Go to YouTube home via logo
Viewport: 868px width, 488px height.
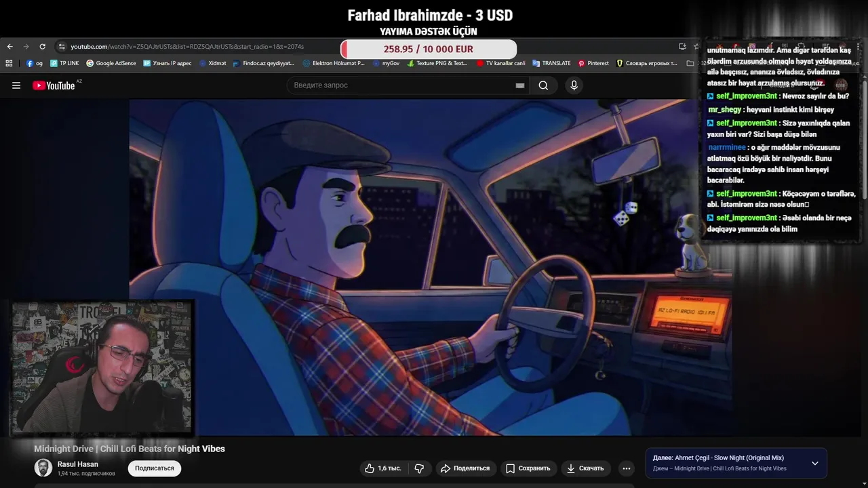55,85
